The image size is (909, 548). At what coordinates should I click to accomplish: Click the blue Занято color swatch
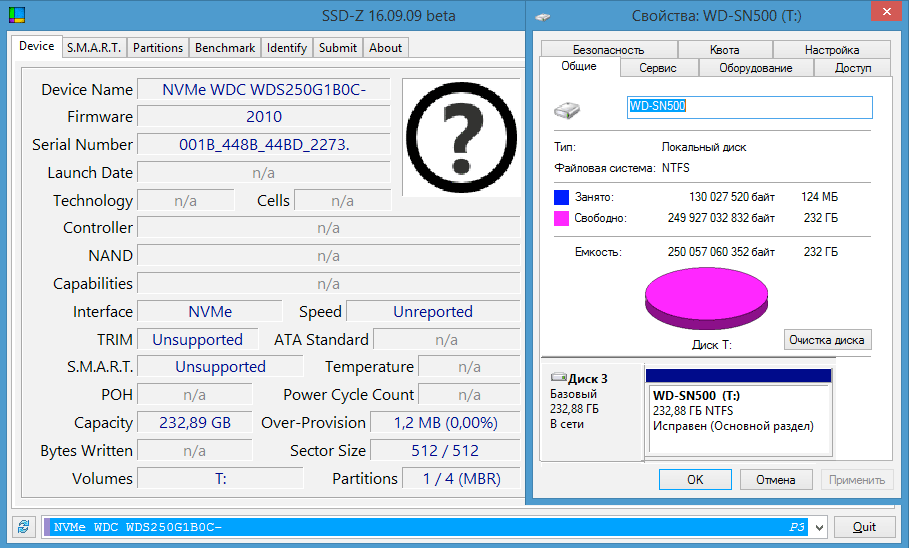coord(561,197)
